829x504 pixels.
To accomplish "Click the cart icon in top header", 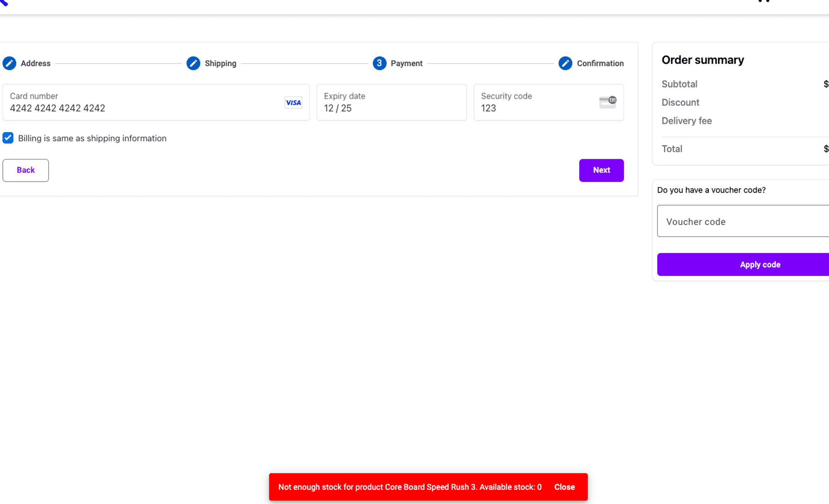I will (x=764, y=1).
